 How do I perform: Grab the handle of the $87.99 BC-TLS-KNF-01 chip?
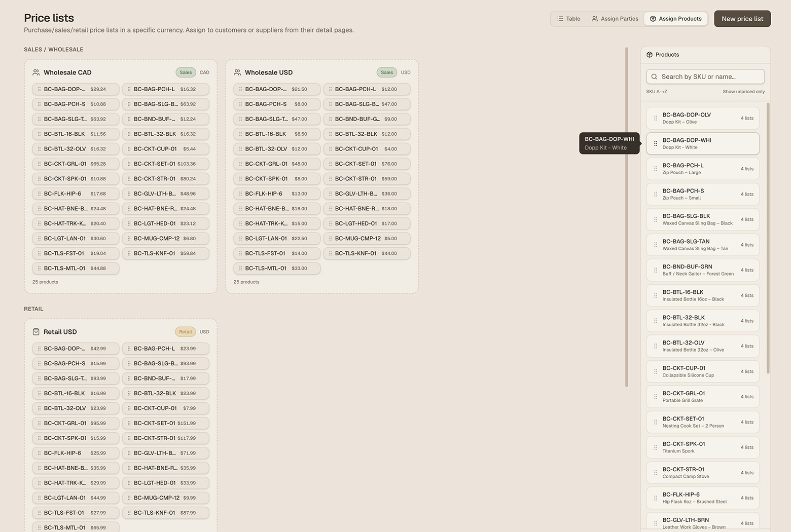tap(129, 513)
